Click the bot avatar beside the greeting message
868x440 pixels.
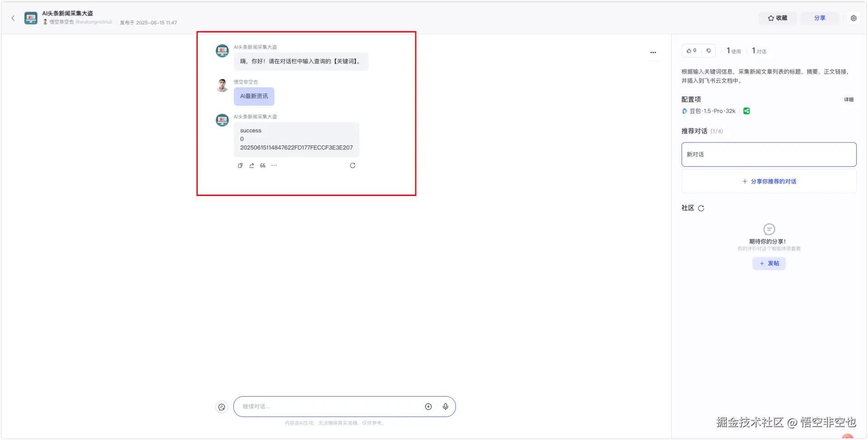point(222,51)
